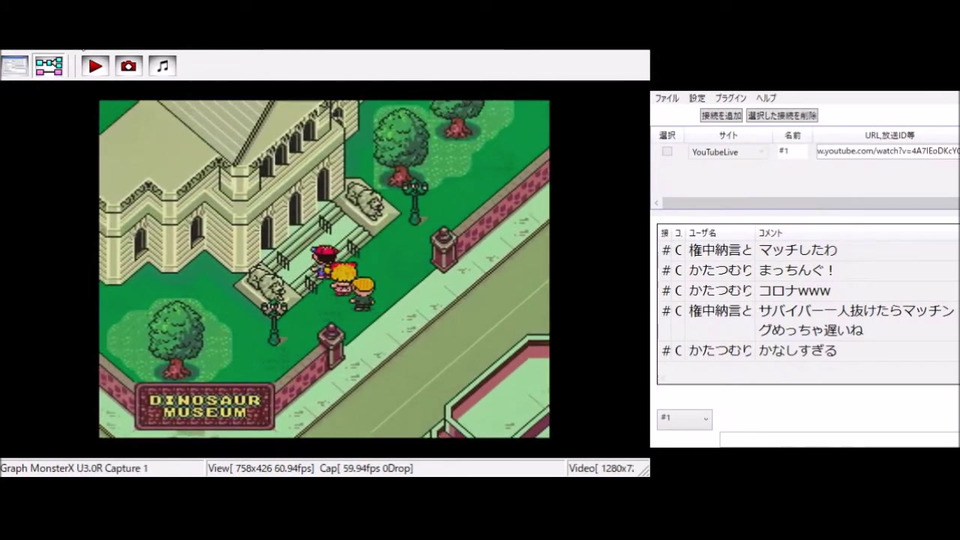This screenshot has width=960, height=540.
Task: Open the ファイル menu
Action: [x=667, y=98]
